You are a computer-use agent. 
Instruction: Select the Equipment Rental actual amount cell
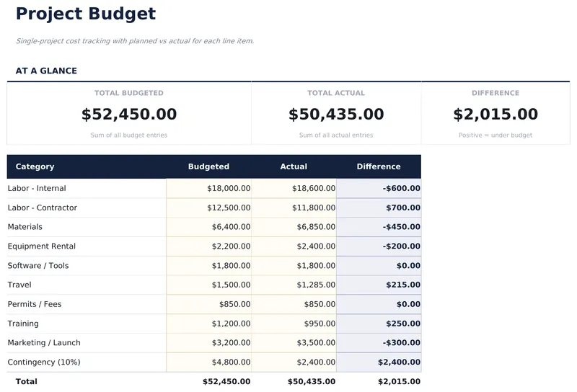(x=294, y=246)
